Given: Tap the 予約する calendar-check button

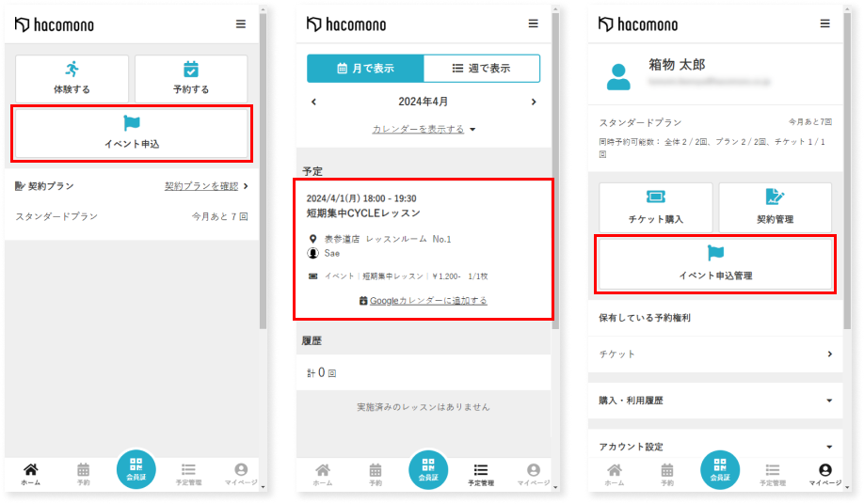Looking at the screenshot, I should [x=191, y=78].
